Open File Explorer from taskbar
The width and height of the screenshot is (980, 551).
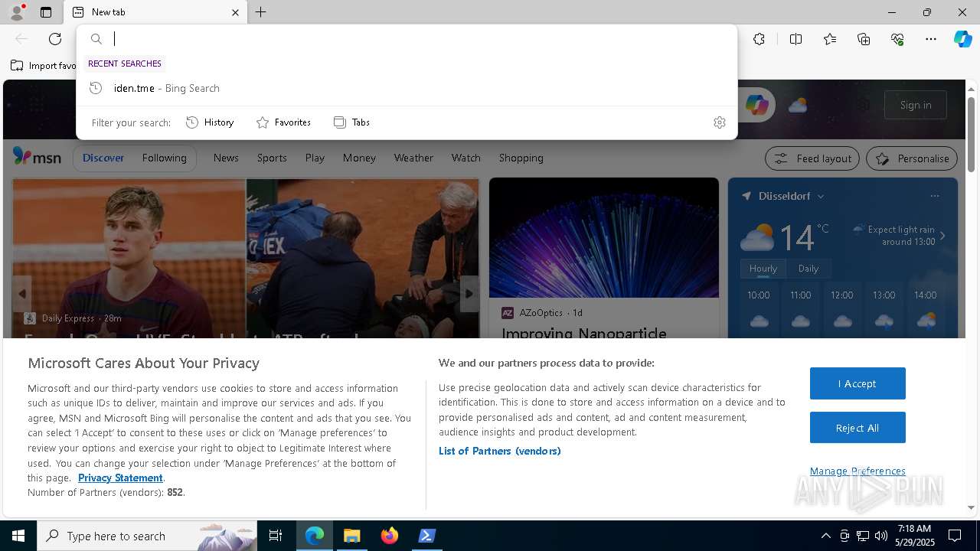[352, 536]
